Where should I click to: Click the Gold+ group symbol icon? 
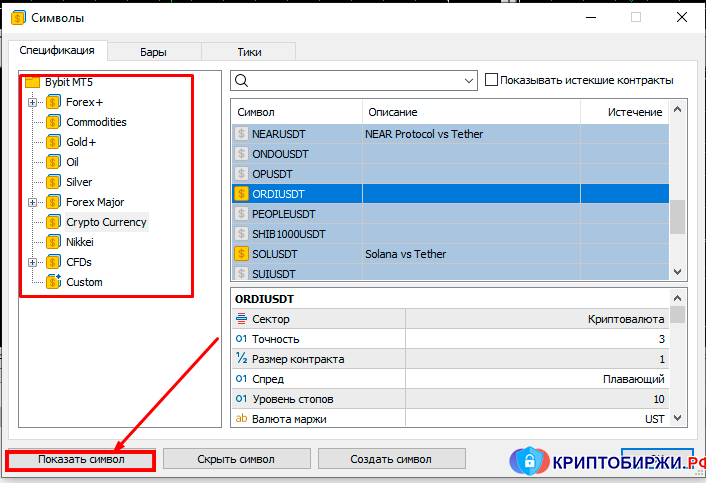[x=53, y=142]
